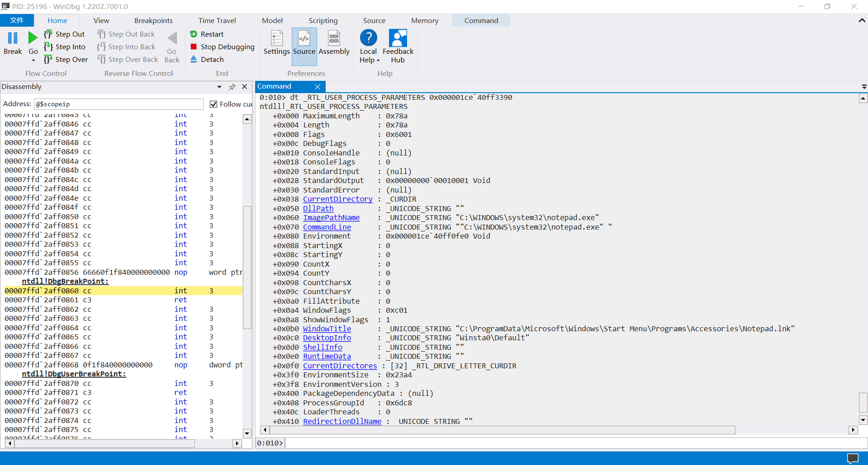Expand the Local Help dropdown arrow
868x465 pixels.
coord(378,61)
